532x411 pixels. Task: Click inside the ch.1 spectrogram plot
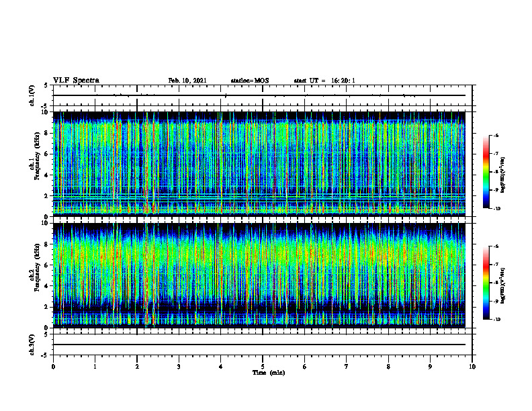(x=259, y=164)
